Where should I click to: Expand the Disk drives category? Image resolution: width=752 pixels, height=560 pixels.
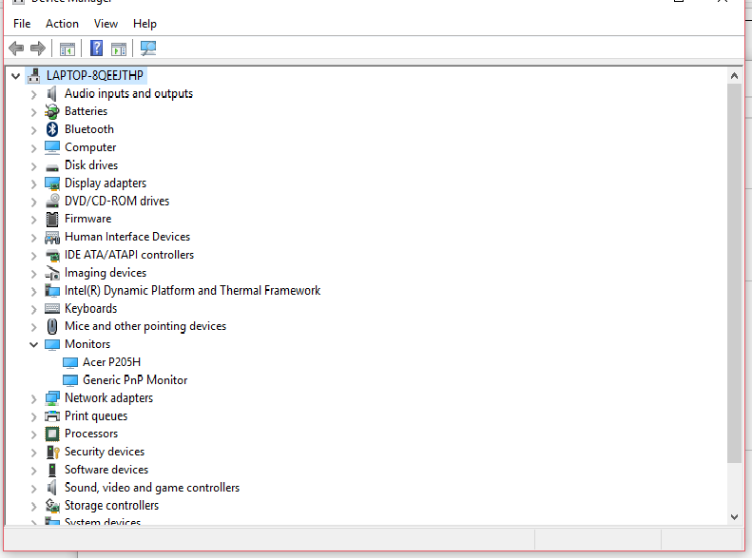coord(33,166)
